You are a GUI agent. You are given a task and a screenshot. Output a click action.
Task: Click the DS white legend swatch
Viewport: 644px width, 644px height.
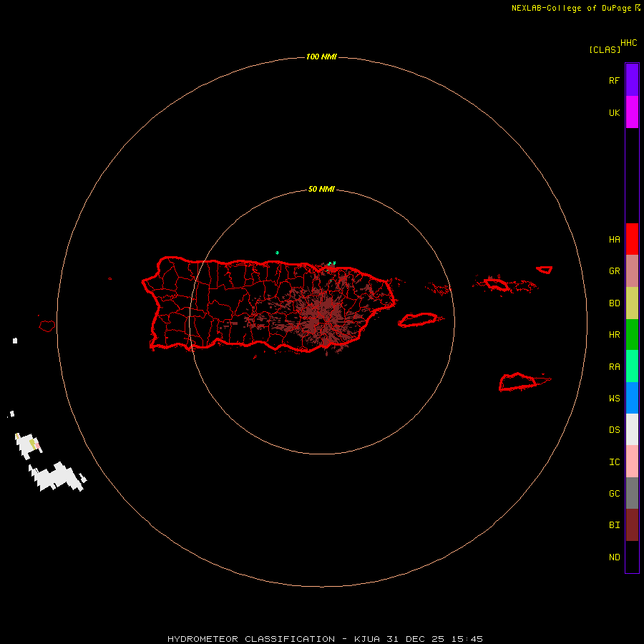coord(632,429)
